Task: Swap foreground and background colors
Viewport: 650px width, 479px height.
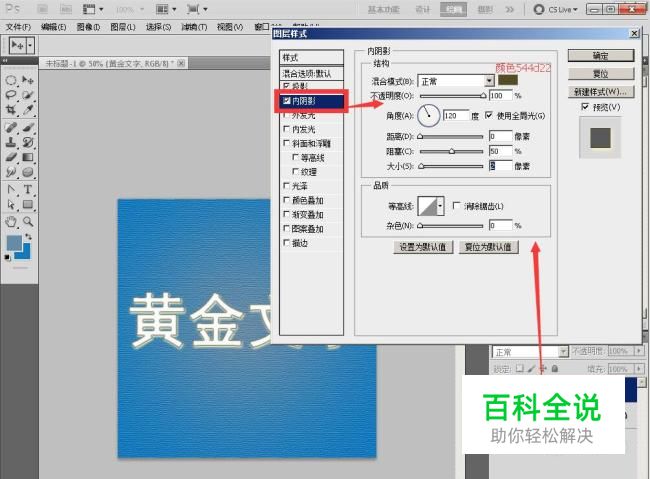Action: pyautogui.click(x=28, y=237)
